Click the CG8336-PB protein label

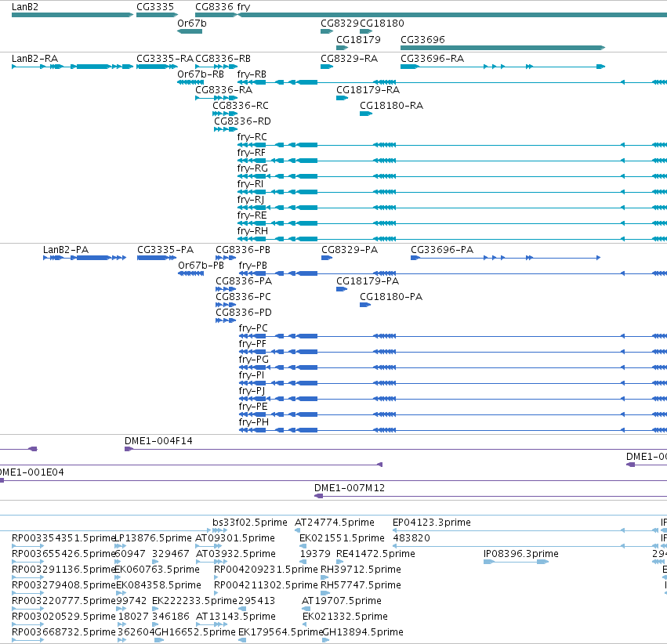243,250
